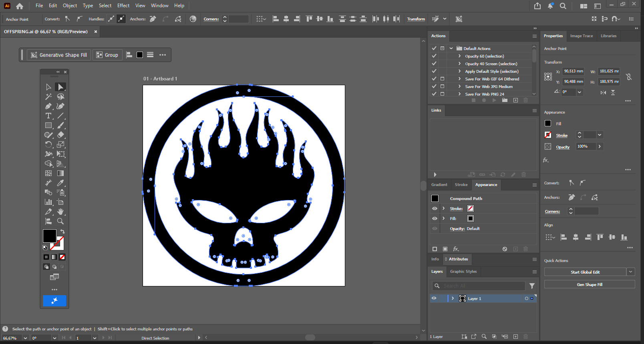
Task: Click the Start Global Edit button
Action: point(585,272)
